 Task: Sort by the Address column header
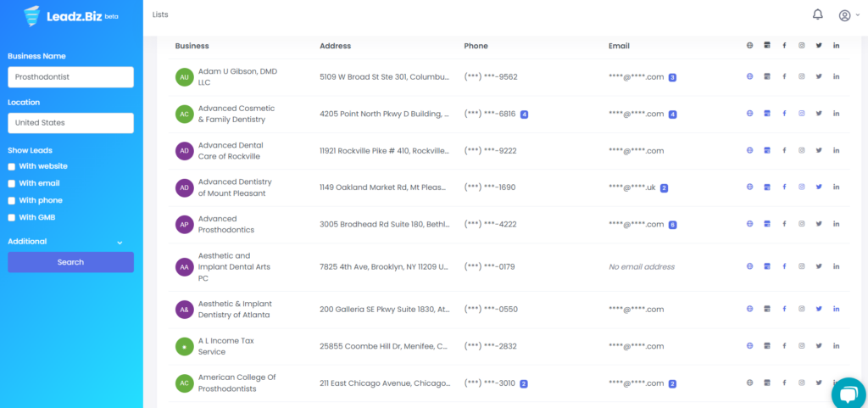click(x=336, y=46)
